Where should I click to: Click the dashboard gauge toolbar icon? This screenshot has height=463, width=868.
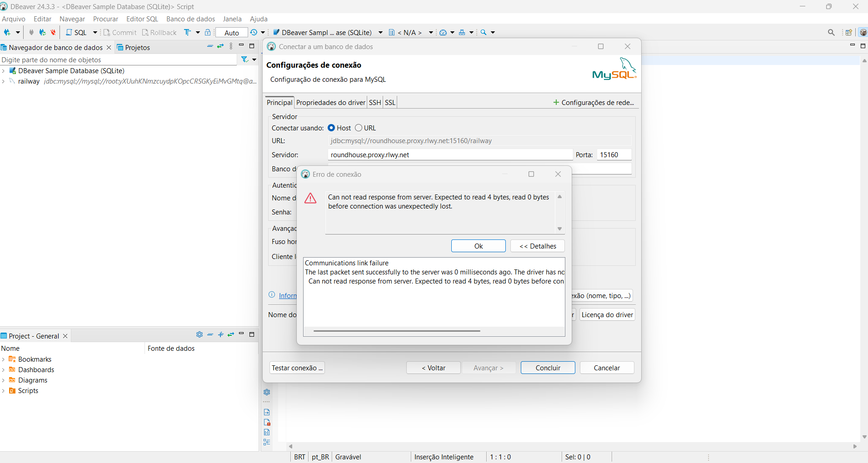pos(443,32)
